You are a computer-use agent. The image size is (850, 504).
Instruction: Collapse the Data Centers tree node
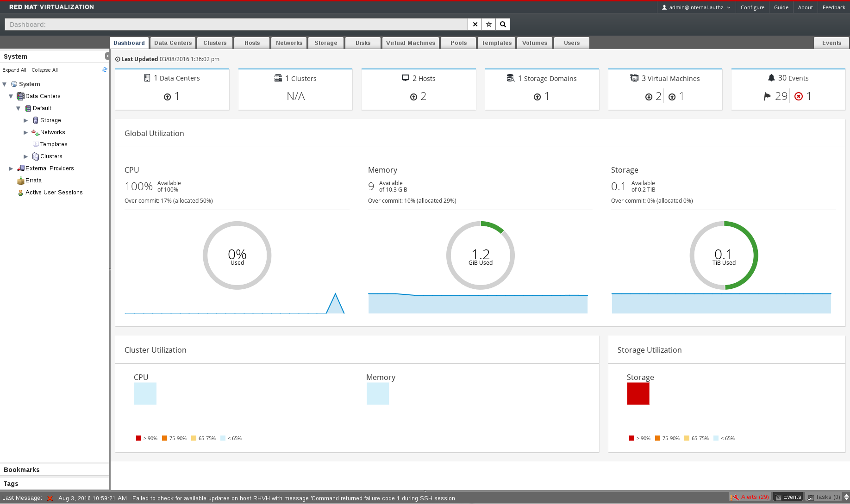11,96
